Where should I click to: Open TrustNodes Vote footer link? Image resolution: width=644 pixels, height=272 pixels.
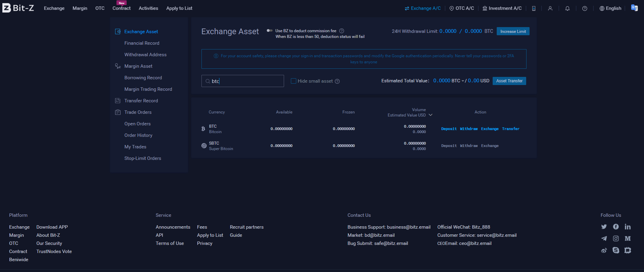[54, 251]
